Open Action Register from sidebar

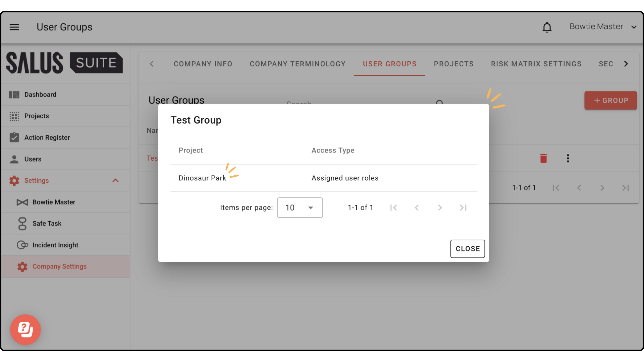(x=47, y=137)
